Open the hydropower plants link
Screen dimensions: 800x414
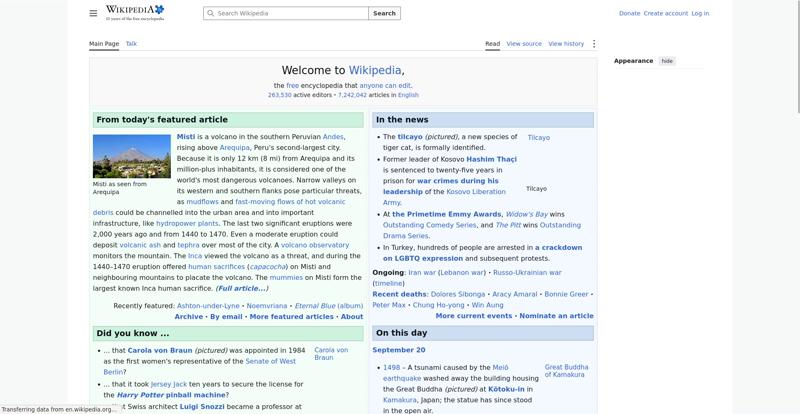pos(187,224)
